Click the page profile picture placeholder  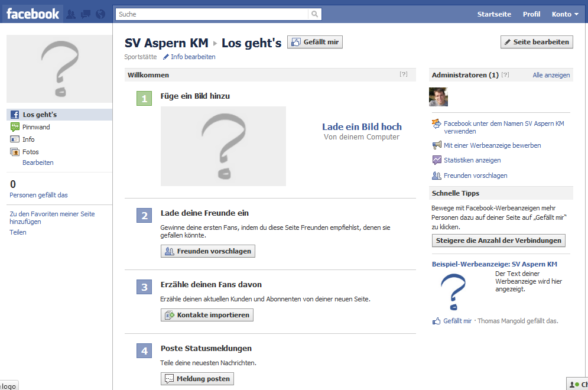pos(59,69)
